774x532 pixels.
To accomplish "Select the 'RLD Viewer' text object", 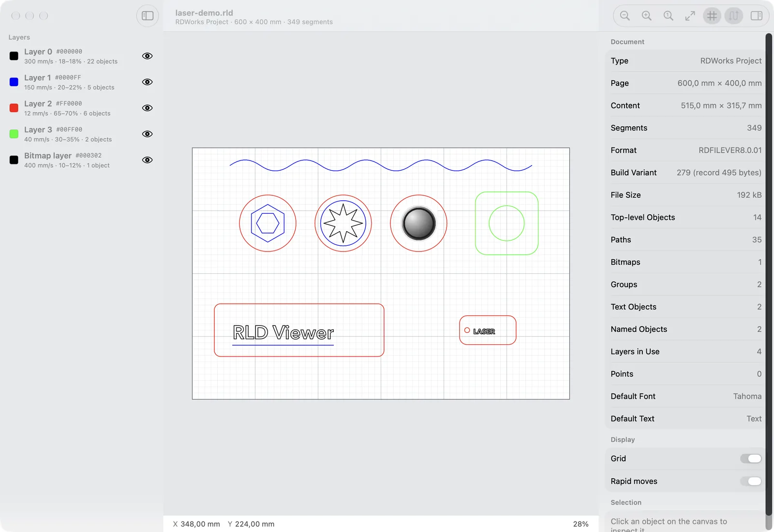I will 283,333.
